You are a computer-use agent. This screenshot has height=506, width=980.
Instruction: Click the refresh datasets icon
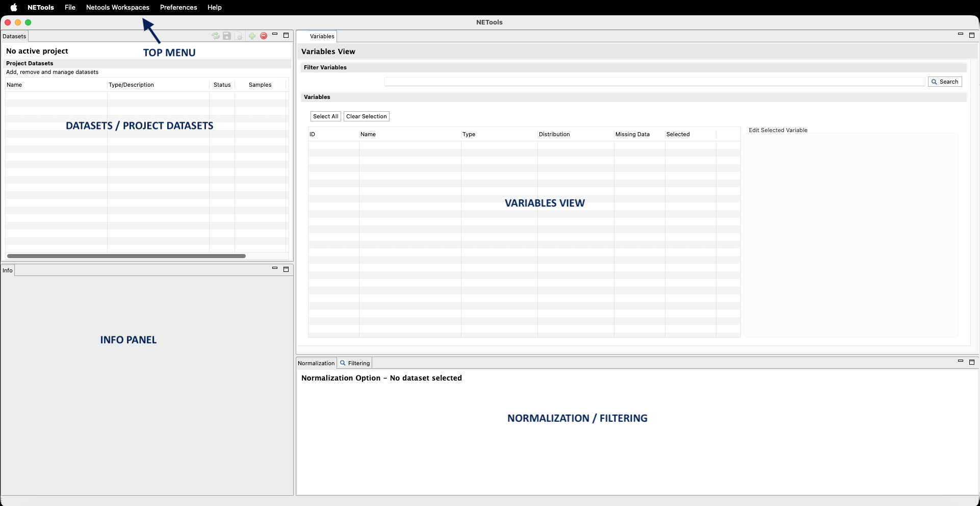click(216, 36)
